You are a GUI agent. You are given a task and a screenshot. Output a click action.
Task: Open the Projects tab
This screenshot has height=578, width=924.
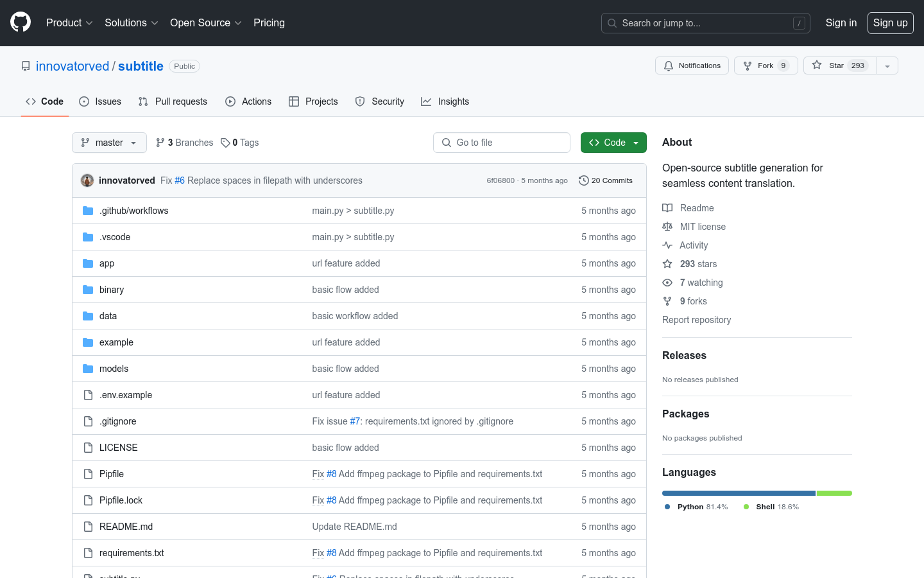point(313,101)
